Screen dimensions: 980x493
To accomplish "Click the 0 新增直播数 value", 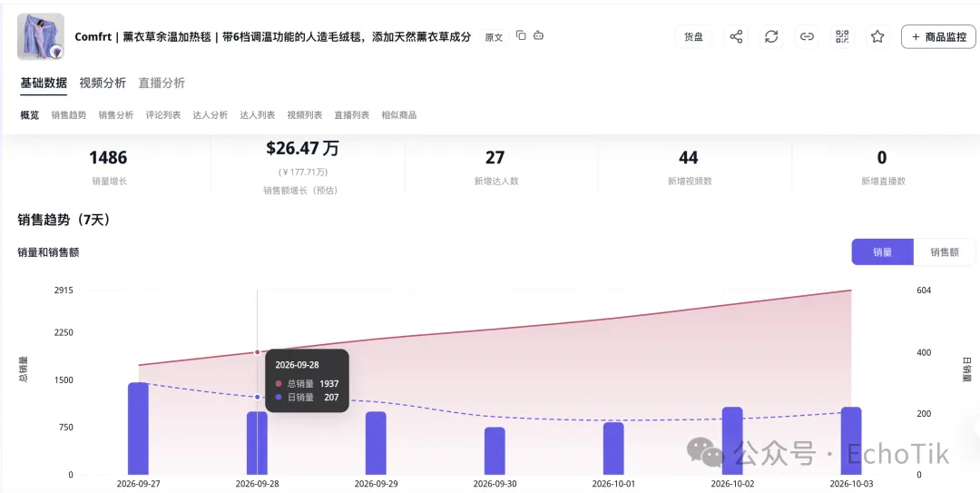I will click(x=883, y=158).
